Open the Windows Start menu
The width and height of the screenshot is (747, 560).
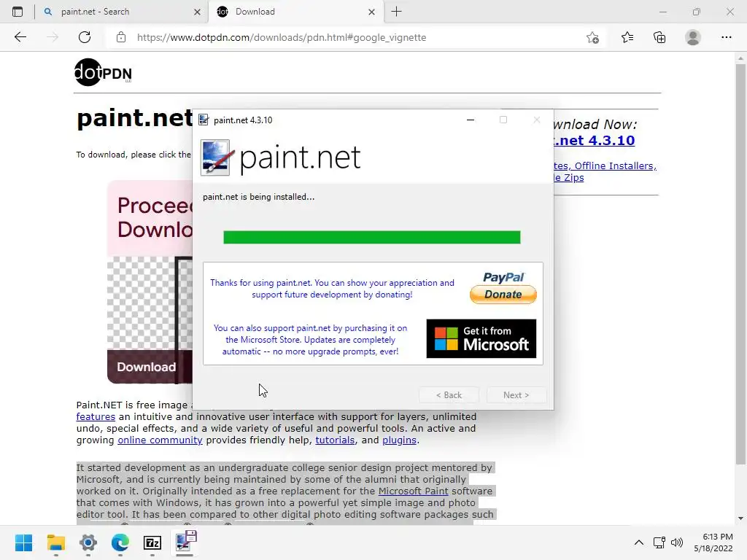tap(24, 542)
